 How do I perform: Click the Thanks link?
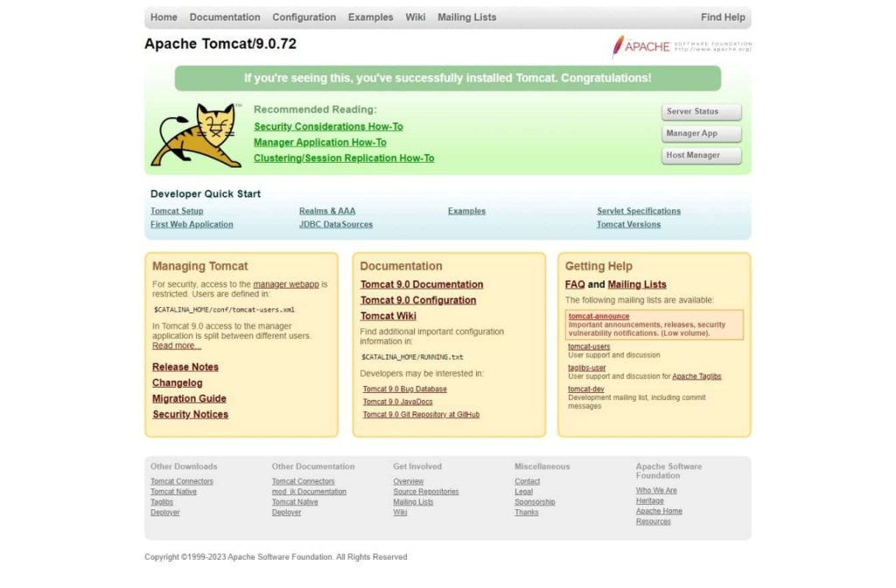click(x=526, y=513)
